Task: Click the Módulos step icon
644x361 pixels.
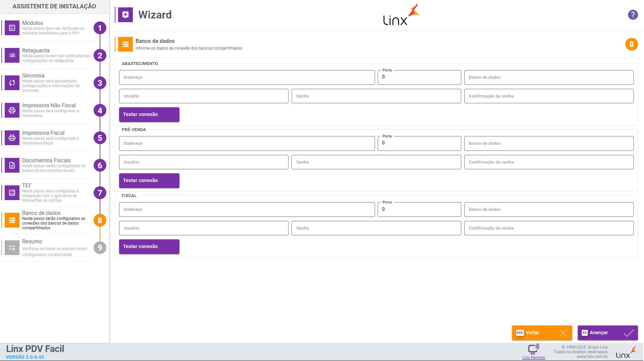Action: coord(12,28)
